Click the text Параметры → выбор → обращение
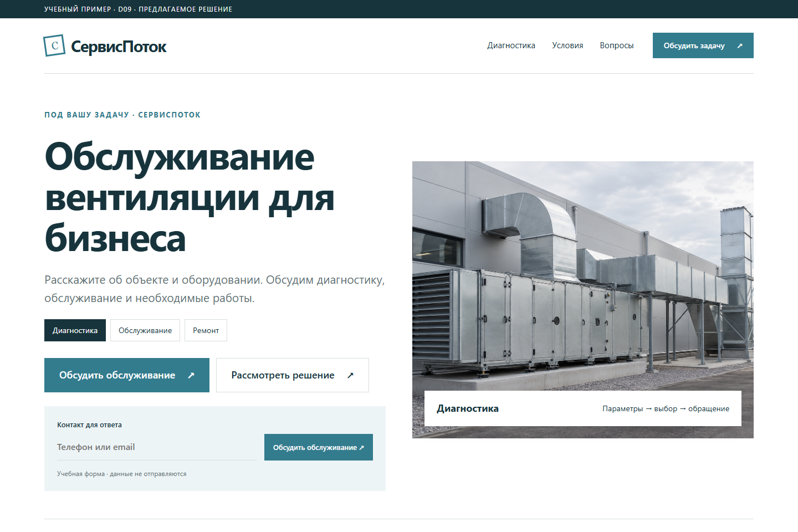This screenshot has width=798, height=532. point(666,408)
